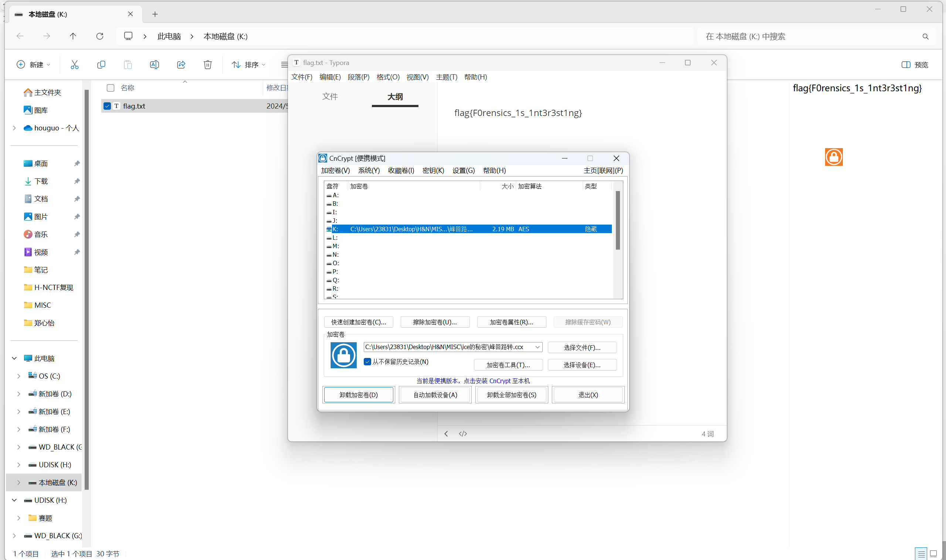The width and height of the screenshot is (946, 560).
Task: Click the big lock icon in CnCrypt
Action: point(343,355)
